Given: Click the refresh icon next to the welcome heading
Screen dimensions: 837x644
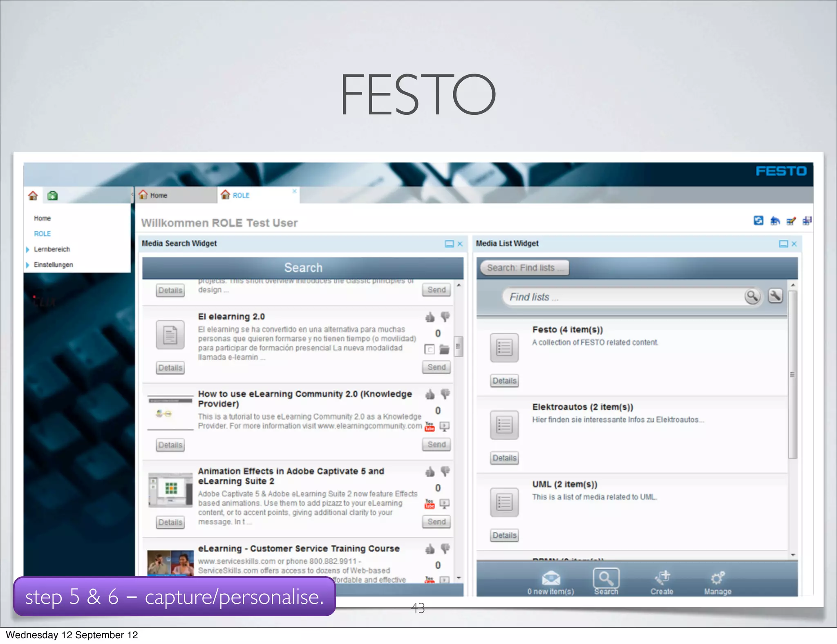Looking at the screenshot, I should click(x=758, y=221).
